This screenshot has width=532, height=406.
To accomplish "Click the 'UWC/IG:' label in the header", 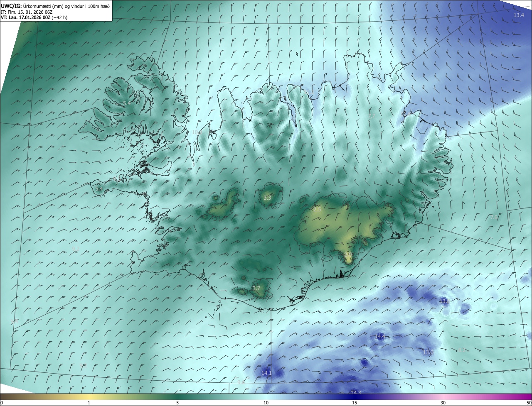I will [11, 6].
